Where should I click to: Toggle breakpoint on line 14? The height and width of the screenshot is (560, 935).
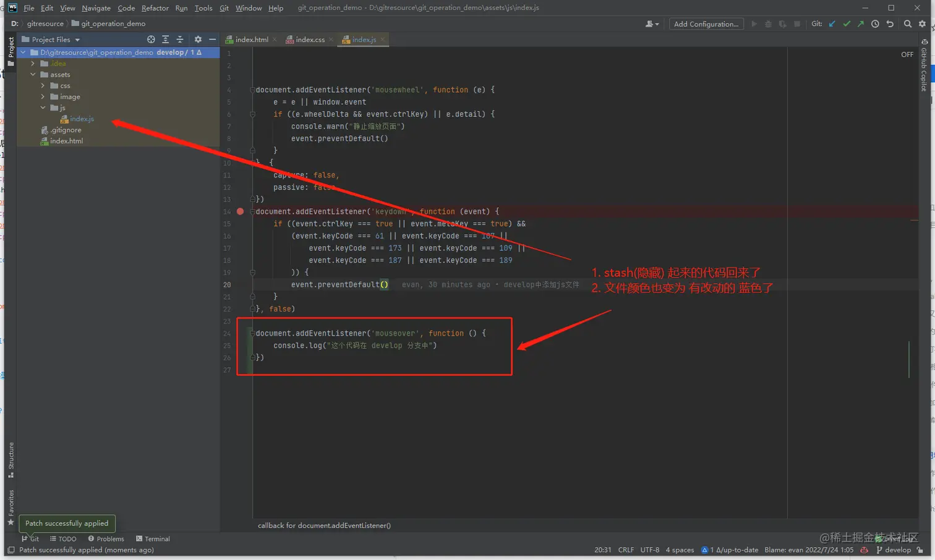[x=240, y=211]
